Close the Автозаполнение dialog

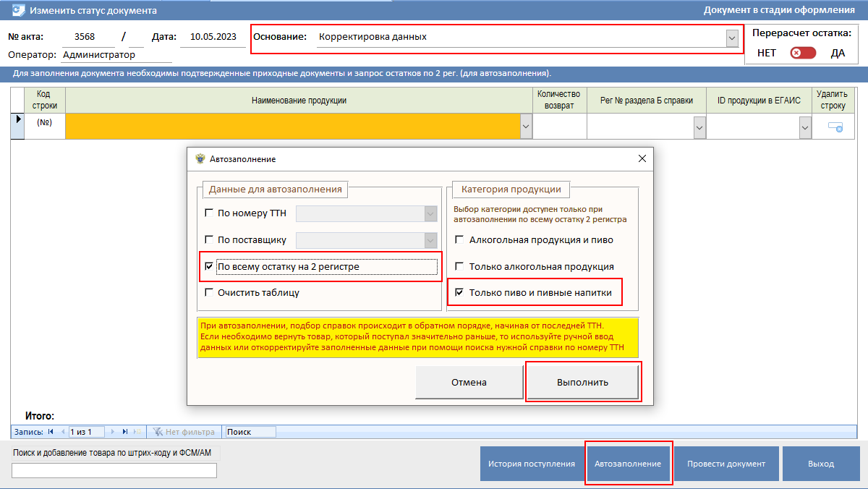pos(641,159)
